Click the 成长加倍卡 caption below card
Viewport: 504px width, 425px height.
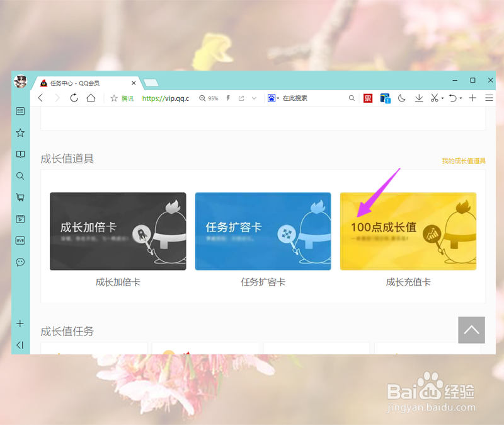pos(118,282)
